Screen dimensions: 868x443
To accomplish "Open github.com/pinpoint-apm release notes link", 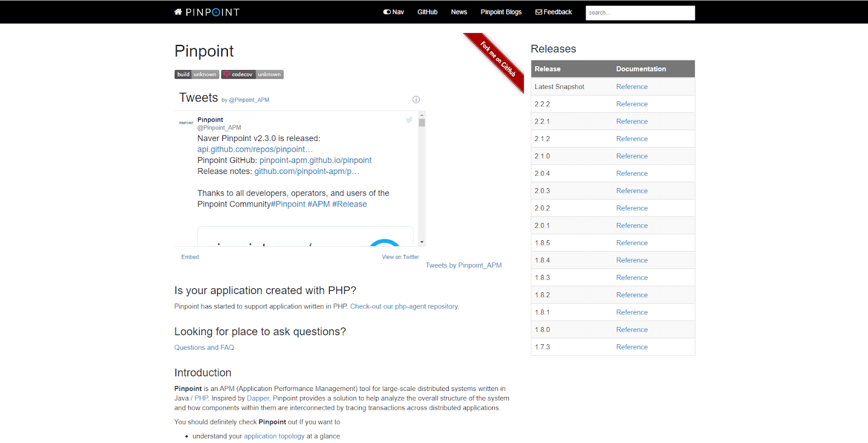I will tap(307, 171).
